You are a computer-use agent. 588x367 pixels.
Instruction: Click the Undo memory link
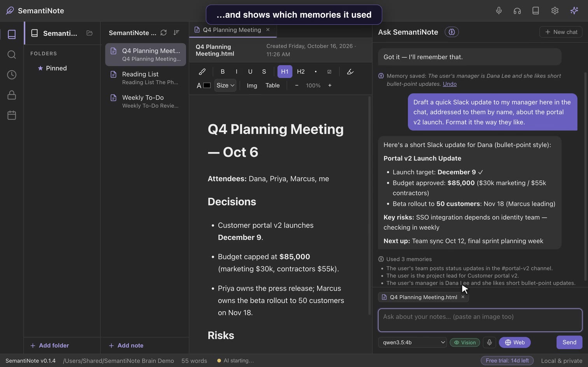click(x=450, y=84)
